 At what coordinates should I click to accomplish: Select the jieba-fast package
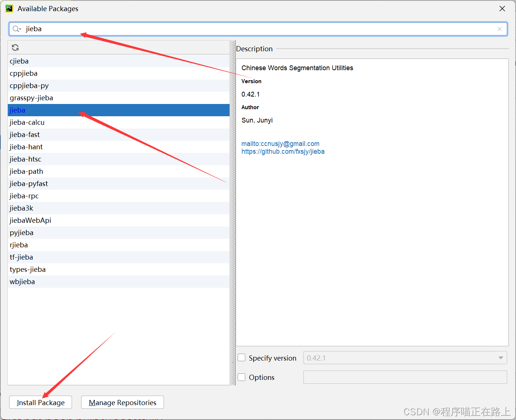119,134
